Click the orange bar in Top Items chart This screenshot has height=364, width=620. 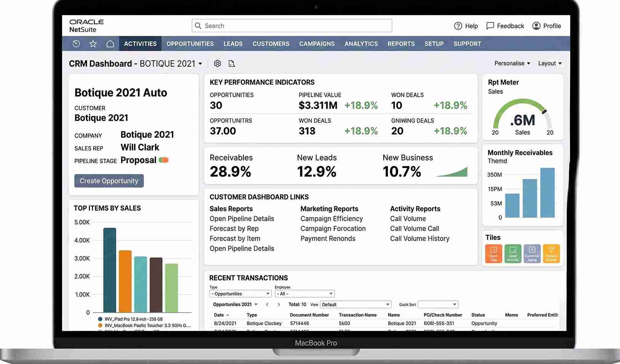(x=125, y=281)
